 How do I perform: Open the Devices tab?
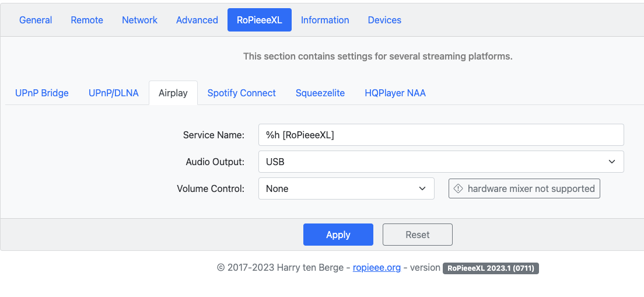pyautogui.click(x=384, y=20)
